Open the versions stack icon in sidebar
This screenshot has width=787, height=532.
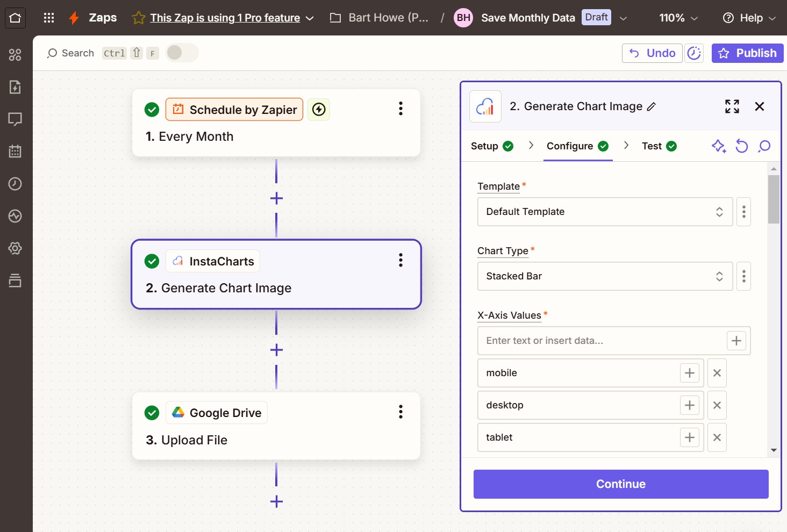(x=15, y=281)
